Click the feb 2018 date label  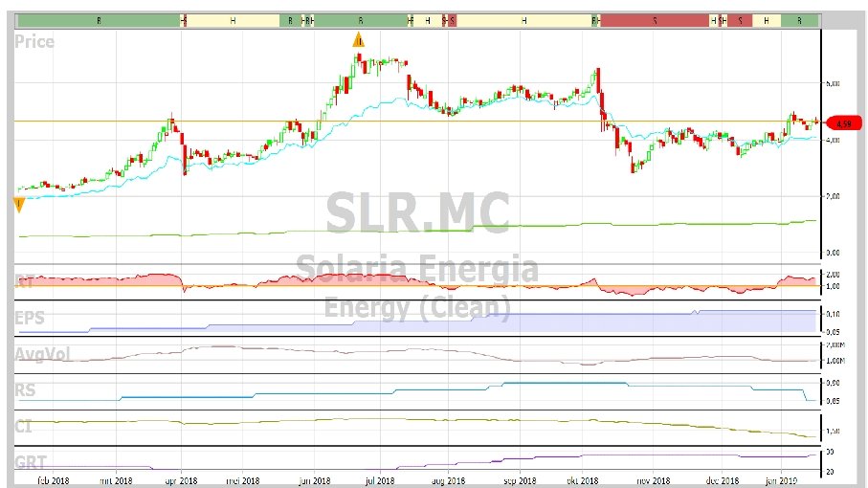(x=54, y=480)
